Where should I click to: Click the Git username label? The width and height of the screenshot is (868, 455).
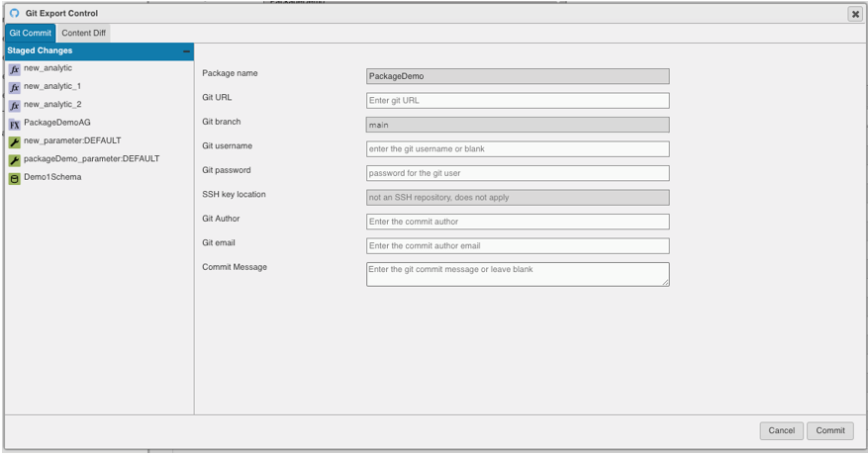pos(227,146)
